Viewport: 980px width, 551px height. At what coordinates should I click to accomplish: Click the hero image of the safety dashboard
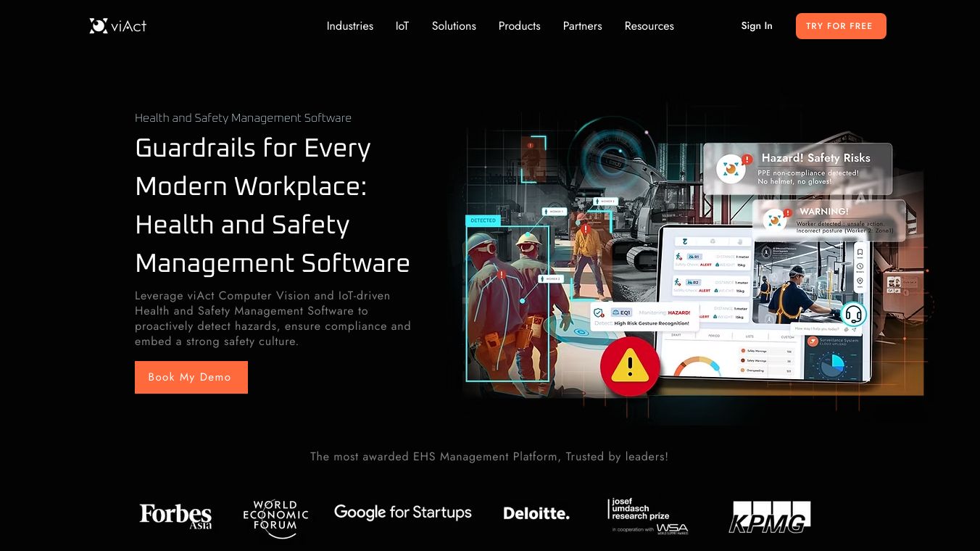[x=694, y=261]
